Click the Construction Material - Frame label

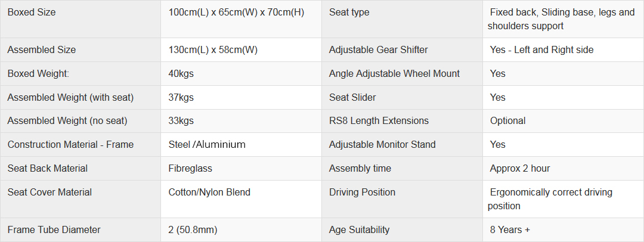tap(70, 145)
